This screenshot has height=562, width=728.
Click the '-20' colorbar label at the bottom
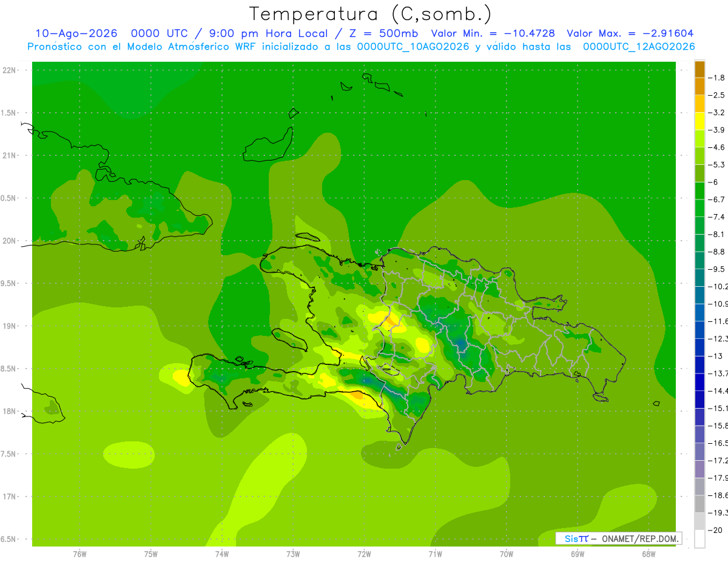tap(715, 530)
